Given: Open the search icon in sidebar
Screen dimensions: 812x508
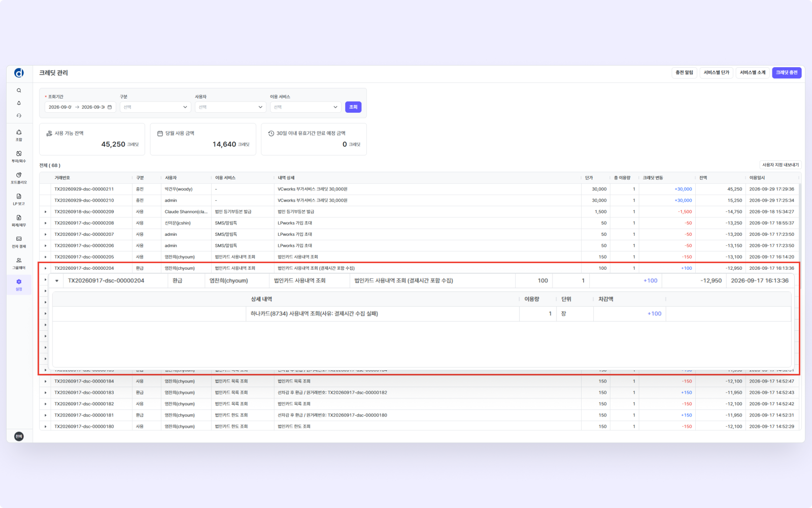Looking at the screenshot, I should tap(19, 90).
